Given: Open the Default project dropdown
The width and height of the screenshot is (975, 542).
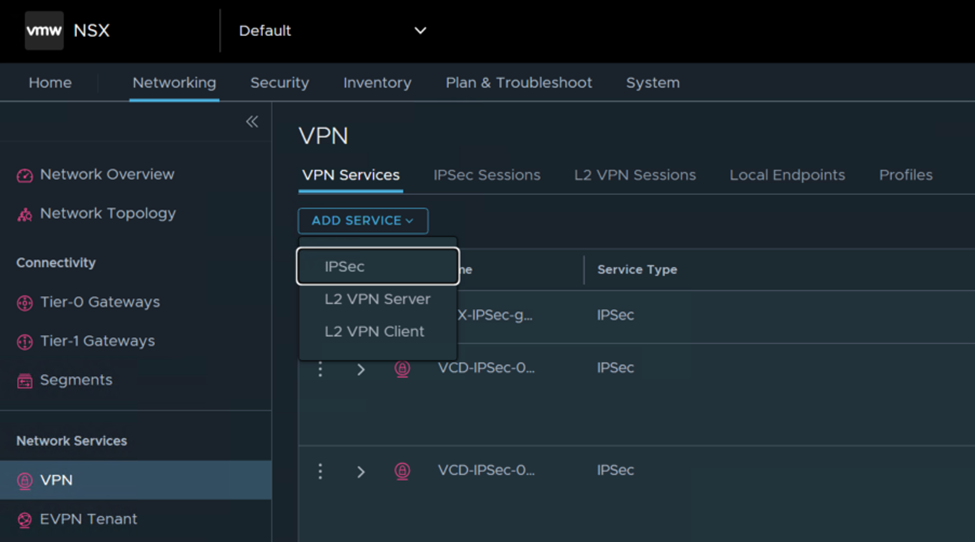Looking at the screenshot, I should 332,30.
